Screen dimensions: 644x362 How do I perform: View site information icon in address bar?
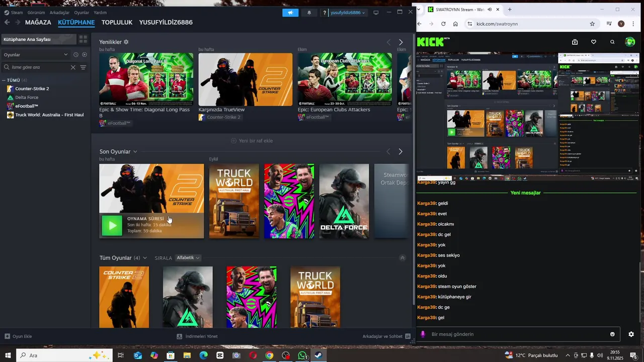click(470, 24)
